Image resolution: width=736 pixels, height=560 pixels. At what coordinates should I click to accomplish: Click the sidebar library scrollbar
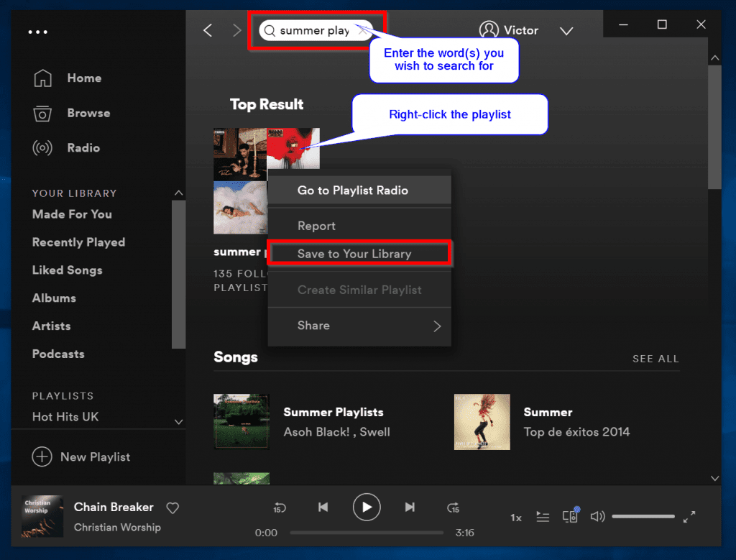click(x=178, y=275)
